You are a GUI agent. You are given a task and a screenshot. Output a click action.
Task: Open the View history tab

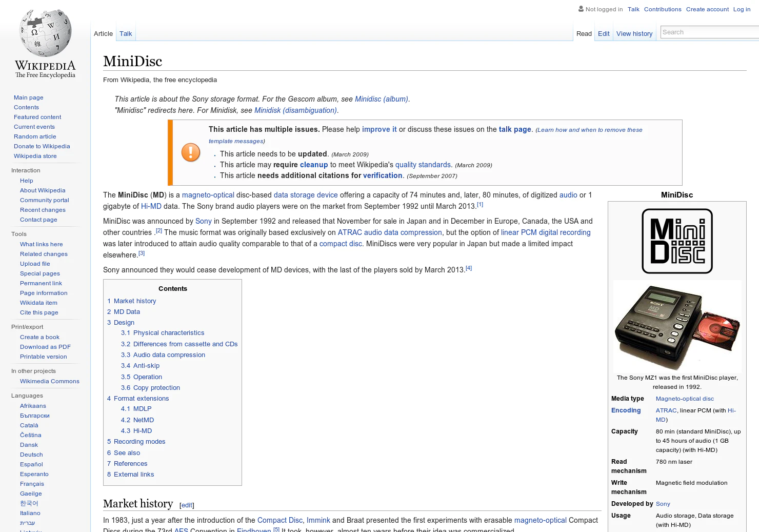pyautogui.click(x=634, y=34)
